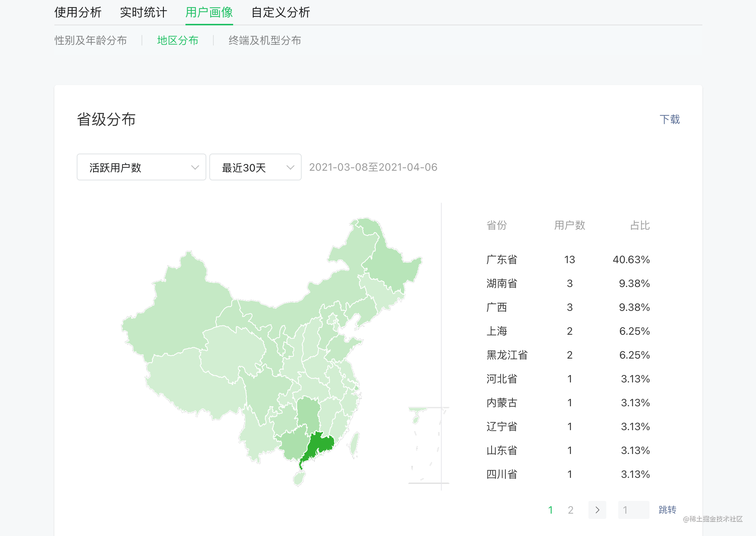Click the next page arrow button

[x=597, y=510]
